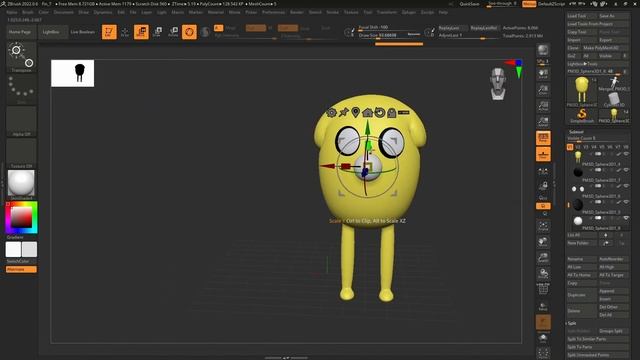Toggle PolyF line fill button

[x=543, y=290]
